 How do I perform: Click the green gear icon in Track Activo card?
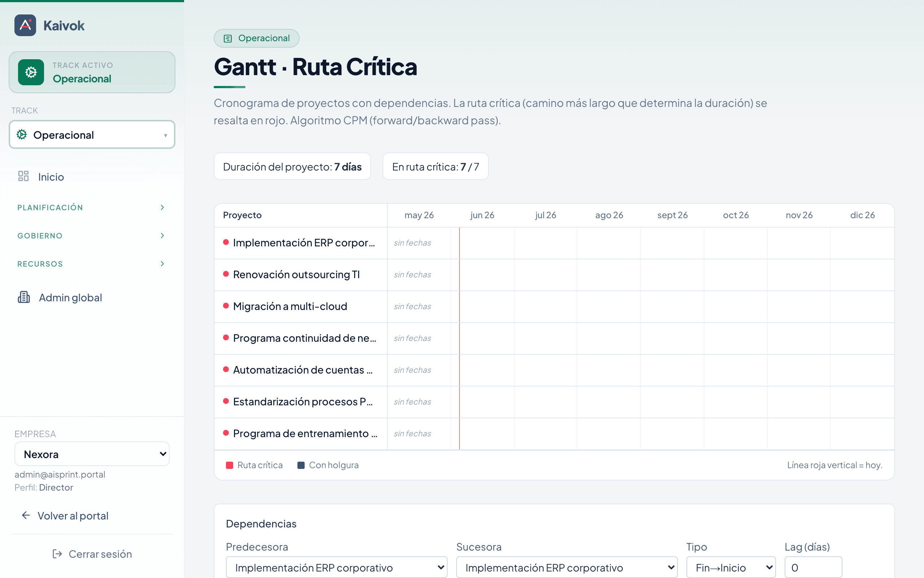pyautogui.click(x=31, y=72)
